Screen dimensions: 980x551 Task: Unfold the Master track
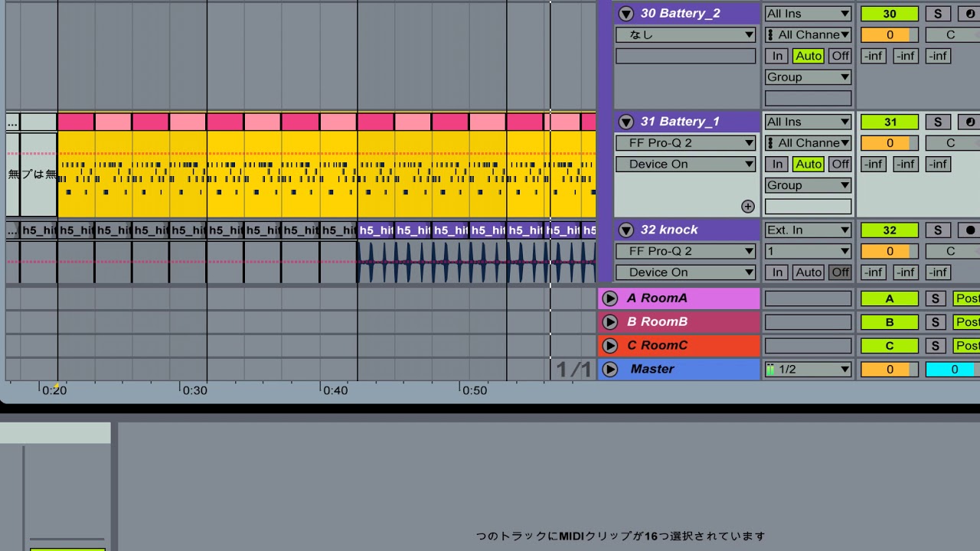(x=609, y=370)
